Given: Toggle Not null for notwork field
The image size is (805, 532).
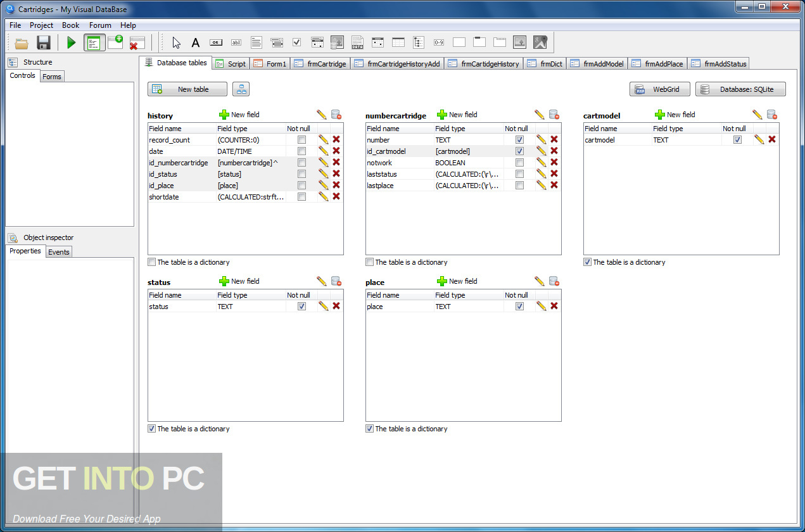Looking at the screenshot, I should click(x=519, y=163).
